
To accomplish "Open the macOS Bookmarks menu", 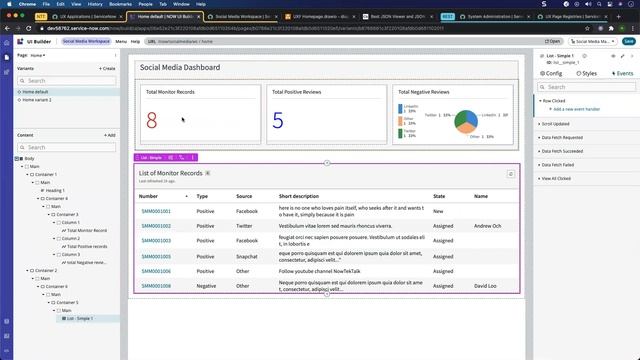I will (x=120, y=4).
